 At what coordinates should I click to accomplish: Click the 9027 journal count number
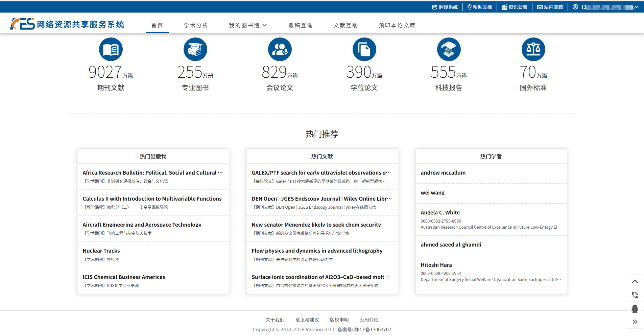click(105, 72)
